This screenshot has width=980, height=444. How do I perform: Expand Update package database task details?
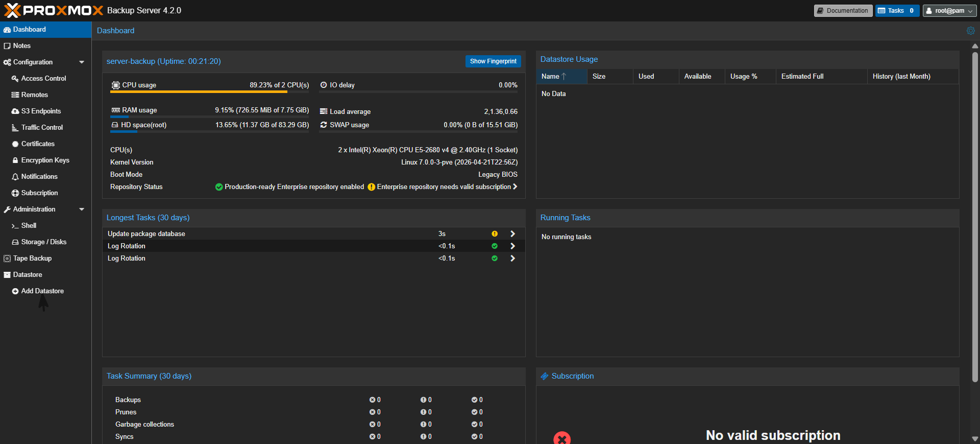tap(512, 234)
